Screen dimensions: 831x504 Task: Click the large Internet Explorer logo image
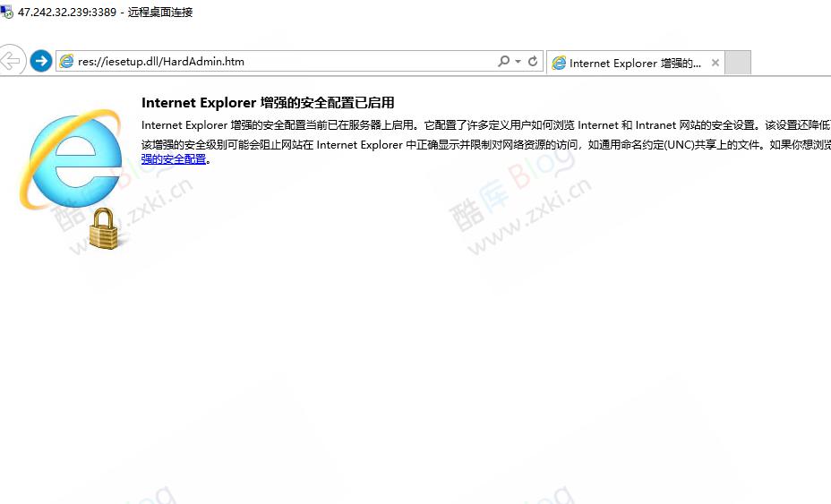71,159
